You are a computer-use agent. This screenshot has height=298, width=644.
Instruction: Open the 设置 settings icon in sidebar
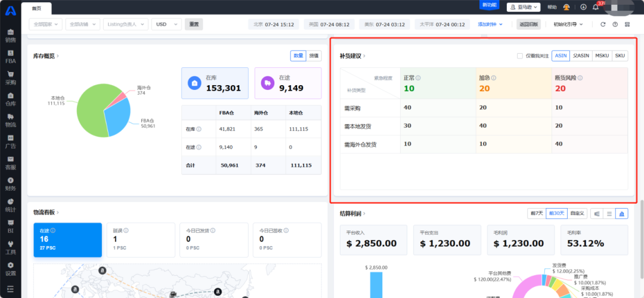[10, 268]
